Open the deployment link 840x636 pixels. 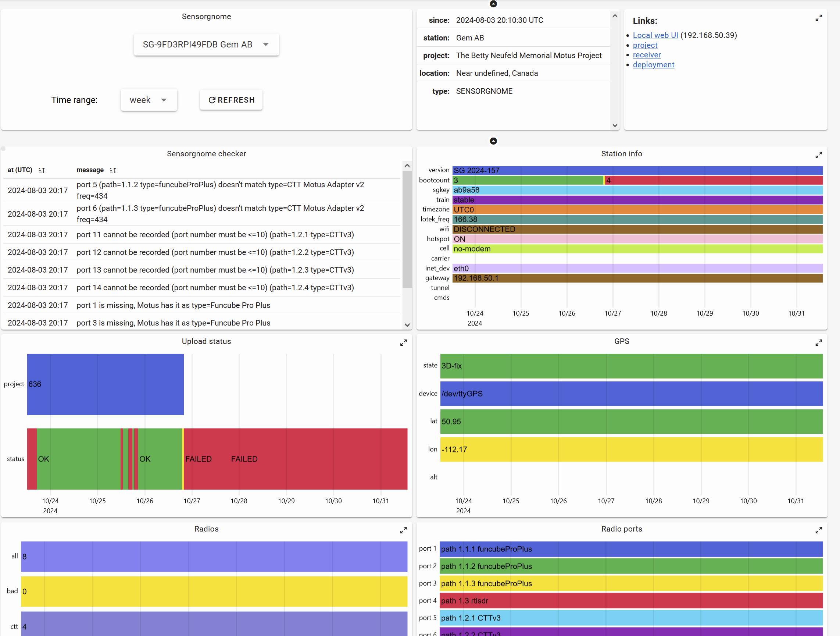click(x=653, y=65)
